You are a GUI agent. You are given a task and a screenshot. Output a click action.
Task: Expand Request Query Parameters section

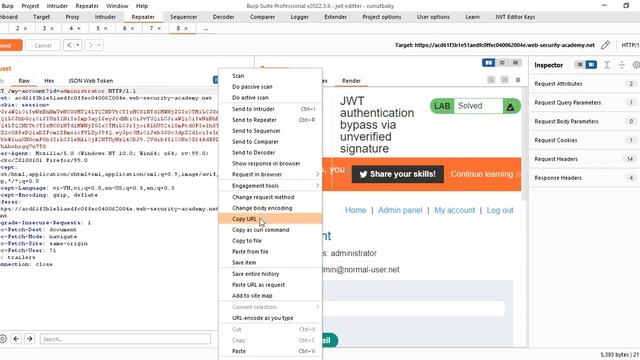click(584, 102)
